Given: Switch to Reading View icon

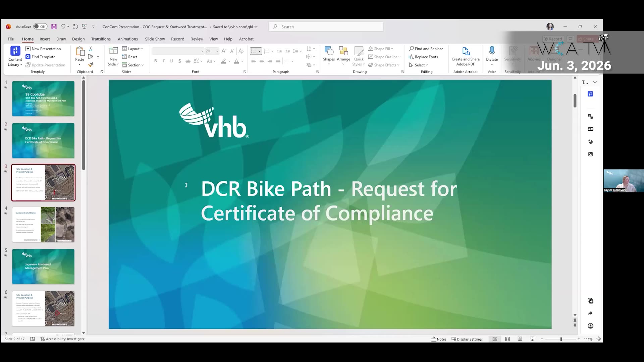Looking at the screenshot, I should pyautogui.click(x=520, y=339).
